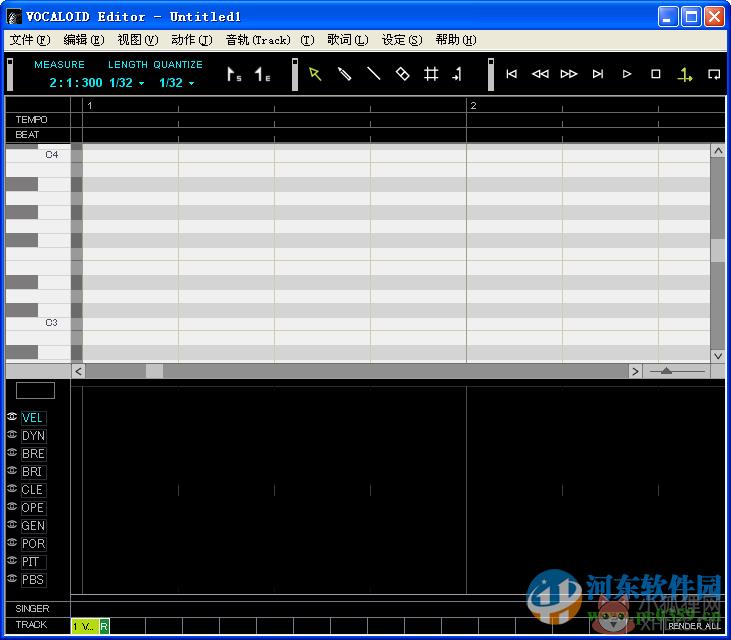Rewind playback position

coord(540,74)
